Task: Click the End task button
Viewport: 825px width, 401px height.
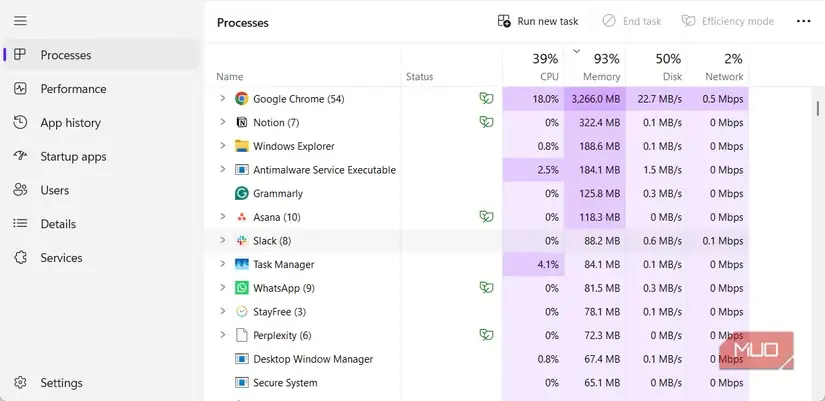Action: click(x=632, y=21)
